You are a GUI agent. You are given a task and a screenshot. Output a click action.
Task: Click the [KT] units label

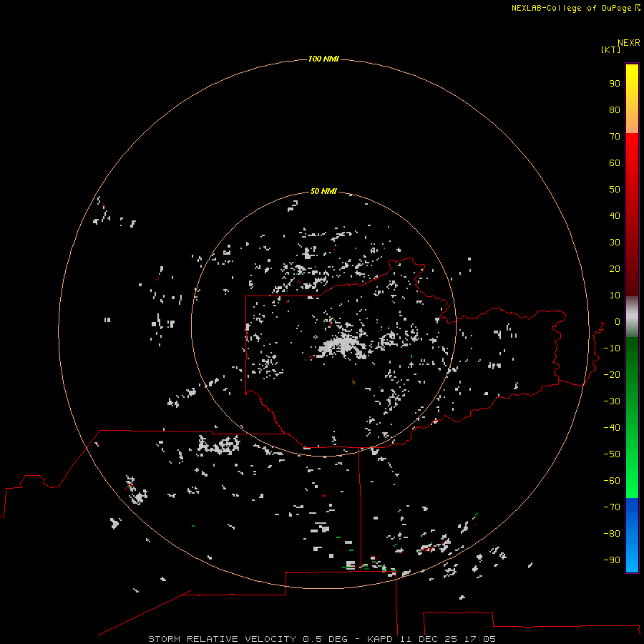click(610, 49)
